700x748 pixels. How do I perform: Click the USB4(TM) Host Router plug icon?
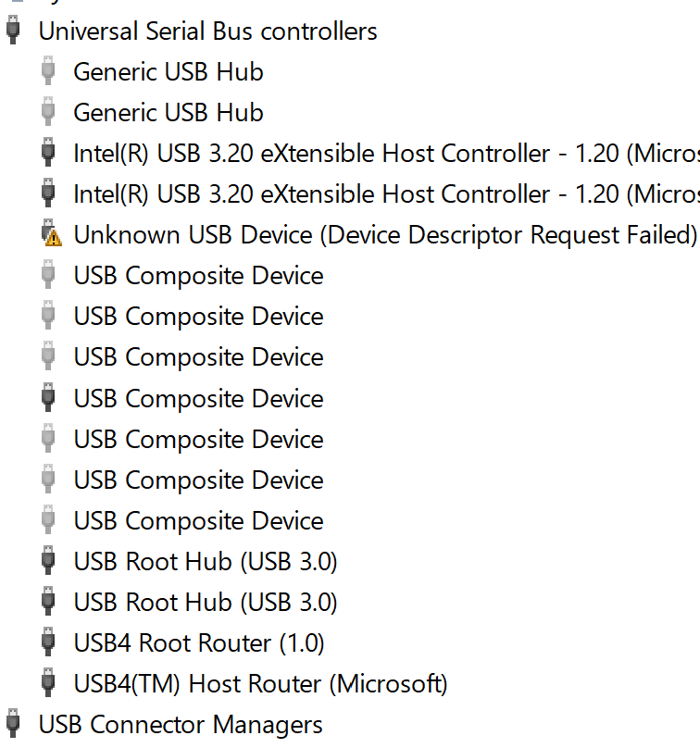49,683
